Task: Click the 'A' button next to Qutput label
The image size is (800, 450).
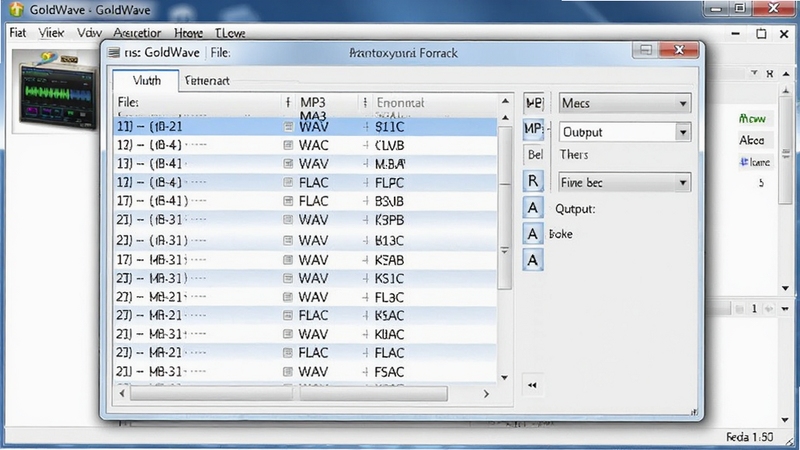Action: click(533, 208)
